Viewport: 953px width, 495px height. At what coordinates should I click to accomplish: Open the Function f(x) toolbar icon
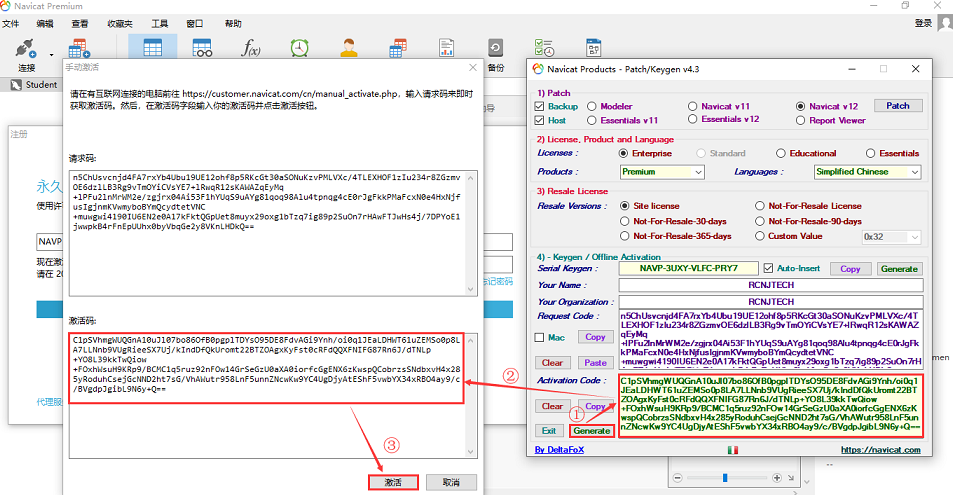(251, 47)
